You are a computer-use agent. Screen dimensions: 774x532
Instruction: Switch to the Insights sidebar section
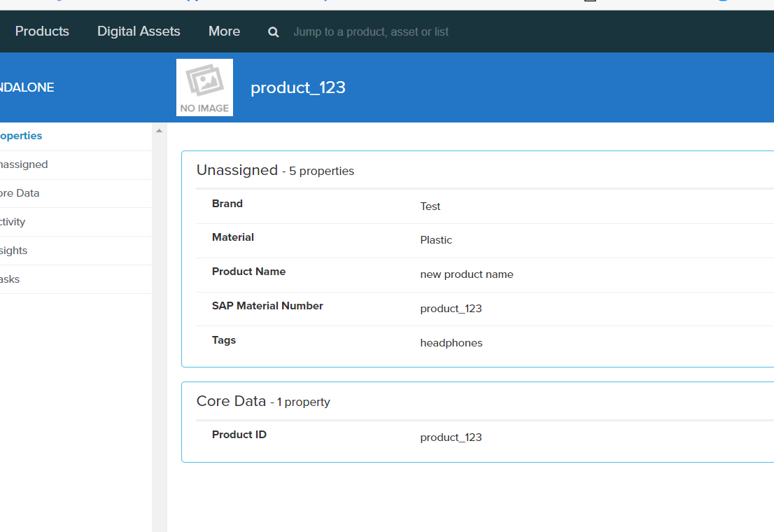14,251
